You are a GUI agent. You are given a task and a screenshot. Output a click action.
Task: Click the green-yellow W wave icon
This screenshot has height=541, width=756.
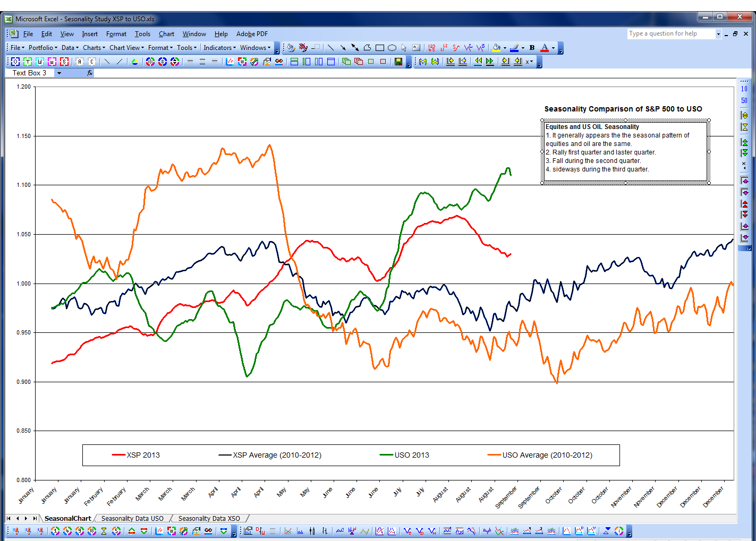pyautogui.click(x=435, y=62)
